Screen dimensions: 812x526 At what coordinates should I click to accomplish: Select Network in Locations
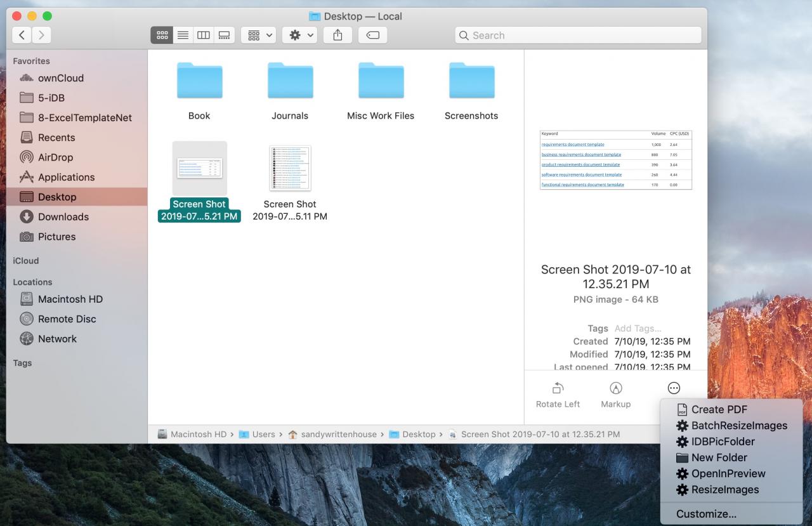coord(76,339)
